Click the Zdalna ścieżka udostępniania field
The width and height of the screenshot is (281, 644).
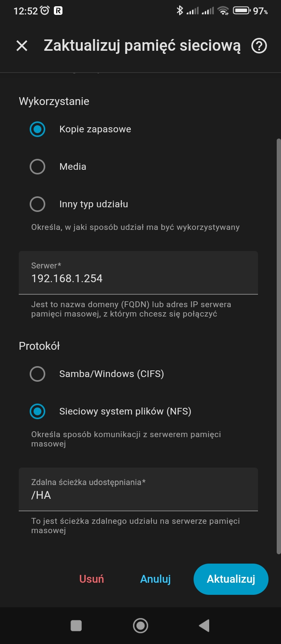tap(138, 489)
